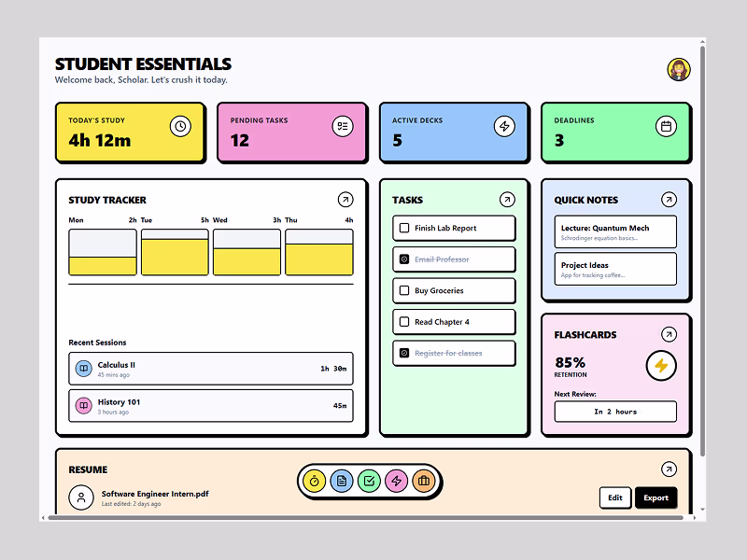747x560 pixels.
Task: Click the horizontal scrollbar thumb
Action: [x=365, y=518]
